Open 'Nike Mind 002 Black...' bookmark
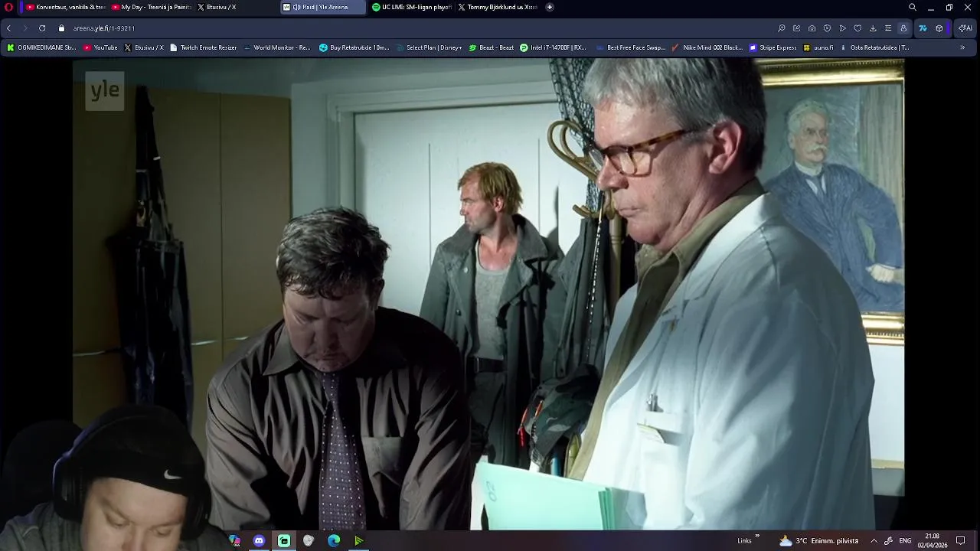980x551 pixels. [x=707, y=47]
